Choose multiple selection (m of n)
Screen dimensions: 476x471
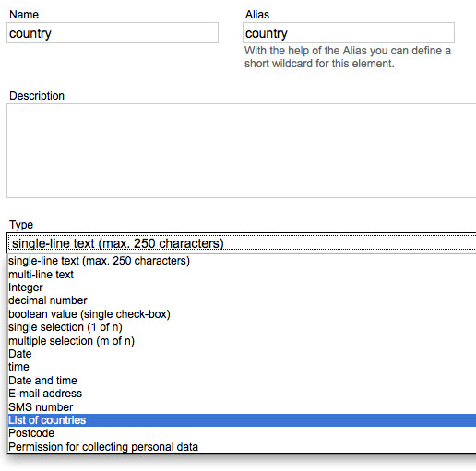[242, 341]
